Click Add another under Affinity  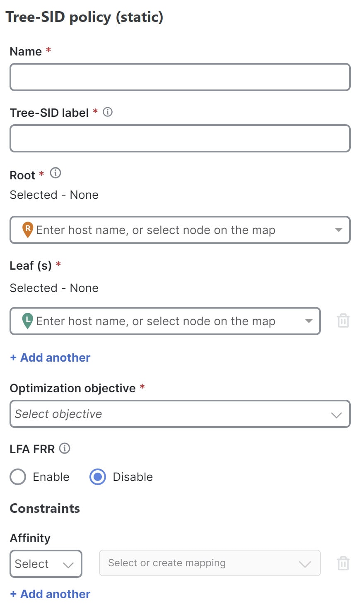click(50, 594)
